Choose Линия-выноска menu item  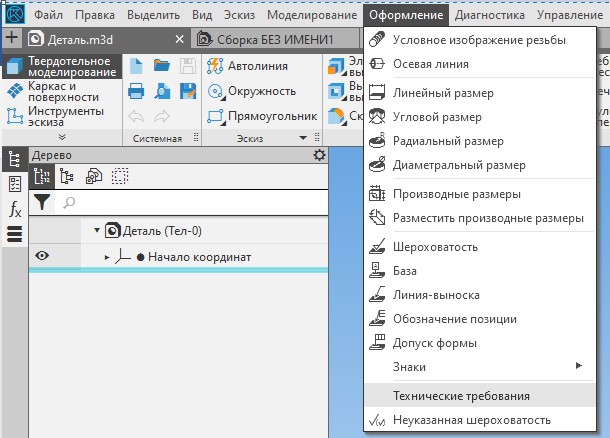[x=479, y=295]
